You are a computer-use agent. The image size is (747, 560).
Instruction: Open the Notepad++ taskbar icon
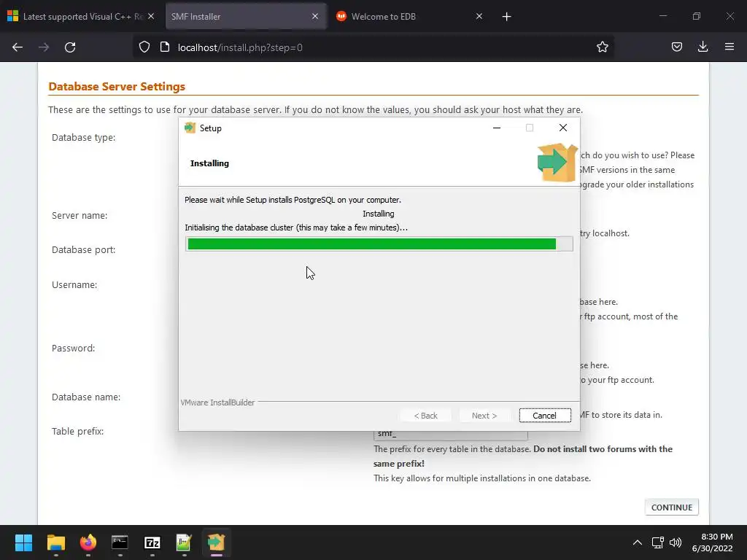point(184,542)
